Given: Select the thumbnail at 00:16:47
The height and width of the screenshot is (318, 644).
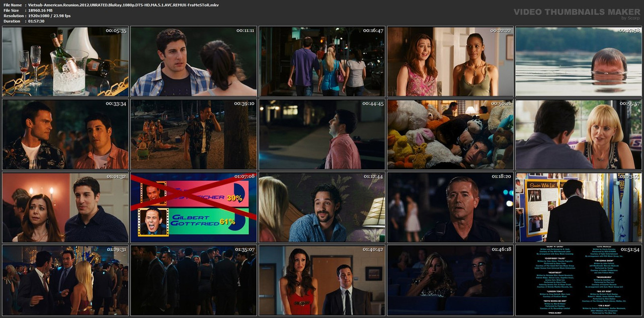Looking at the screenshot, I should tap(322, 61).
